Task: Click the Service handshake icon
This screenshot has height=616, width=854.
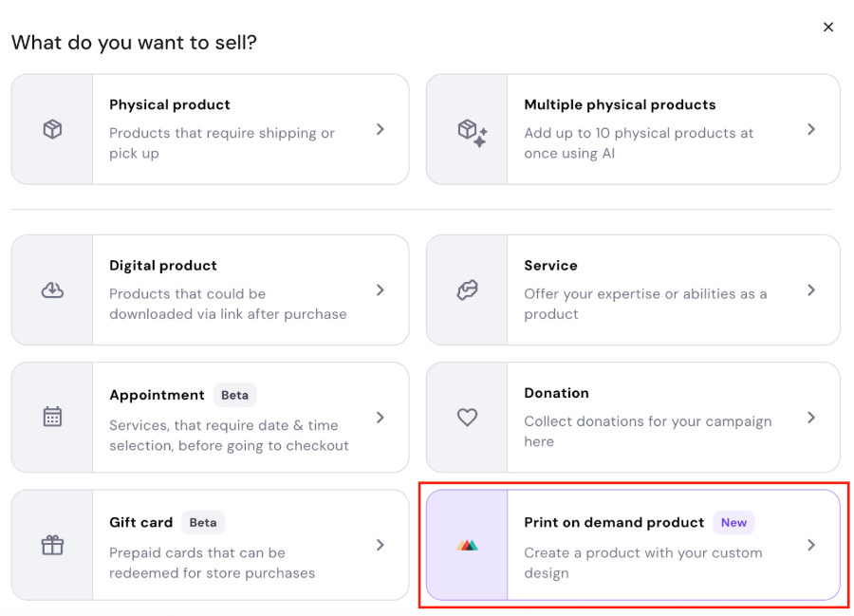Action: (x=467, y=290)
